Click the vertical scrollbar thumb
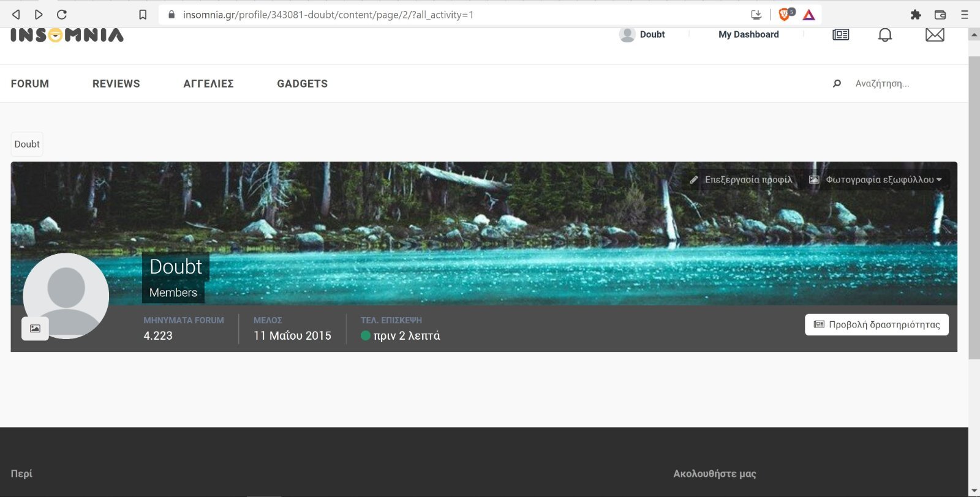980x497 pixels. pos(974,207)
